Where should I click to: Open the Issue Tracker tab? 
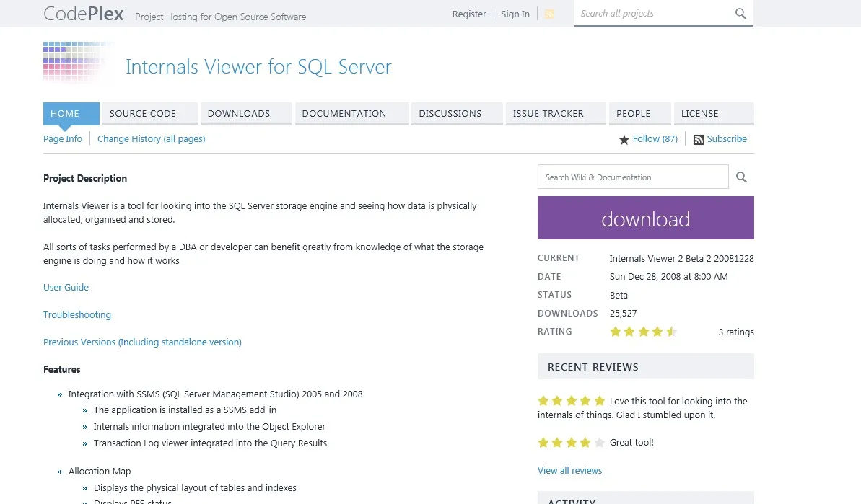(x=554, y=114)
